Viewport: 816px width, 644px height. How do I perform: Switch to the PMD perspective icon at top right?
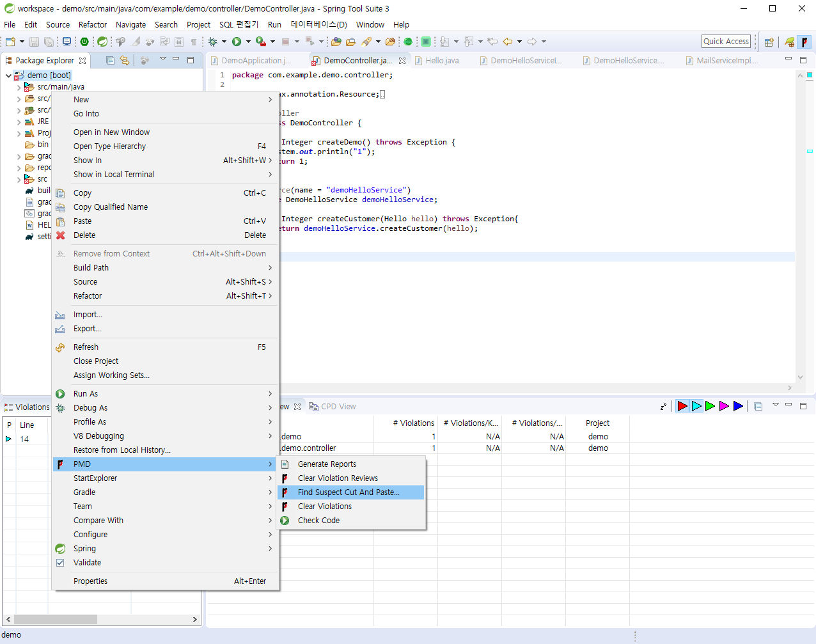pos(804,42)
